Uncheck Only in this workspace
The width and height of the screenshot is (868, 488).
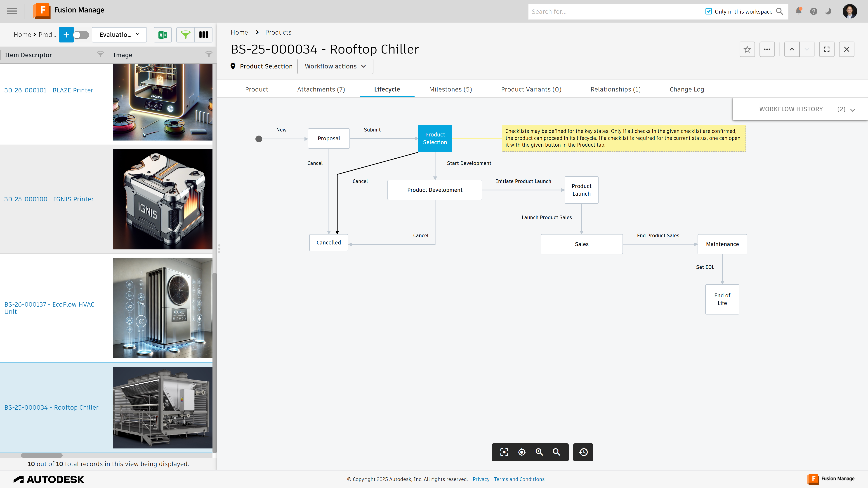709,12
